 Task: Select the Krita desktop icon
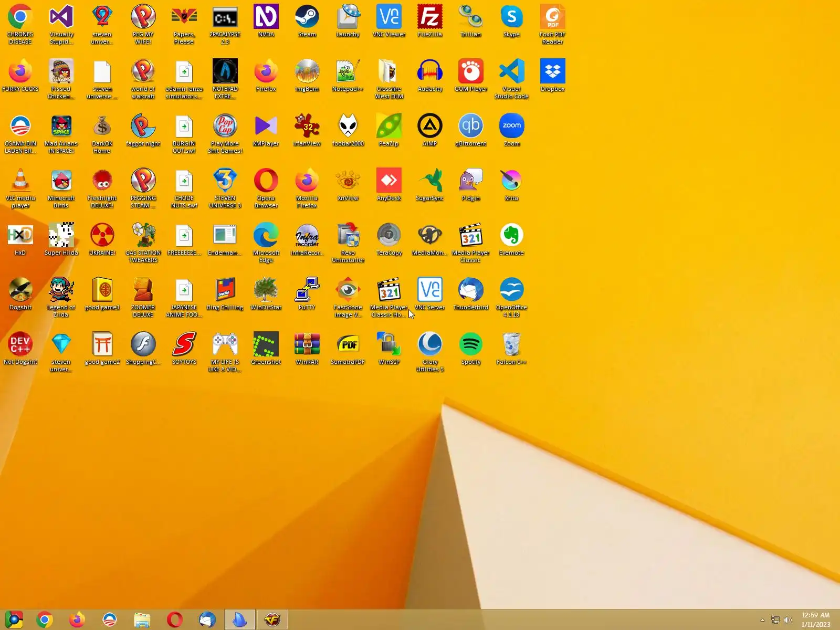pyautogui.click(x=512, y=185)
